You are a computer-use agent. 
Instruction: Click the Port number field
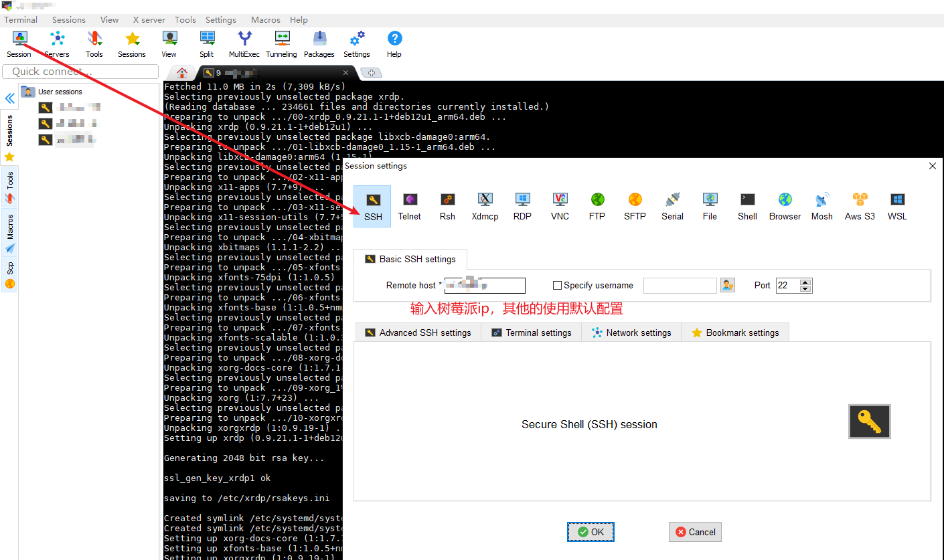pyautogui.click(x=788, y=286)
